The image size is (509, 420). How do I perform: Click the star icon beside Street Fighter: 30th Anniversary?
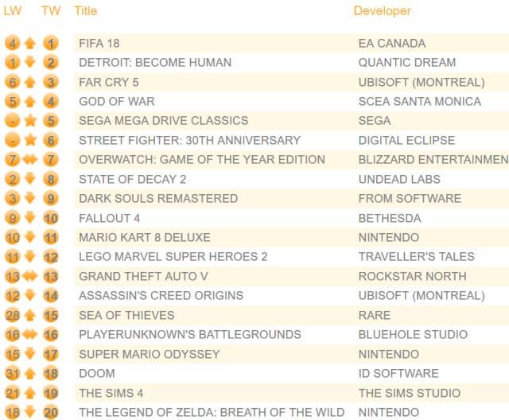coord(31,141)
